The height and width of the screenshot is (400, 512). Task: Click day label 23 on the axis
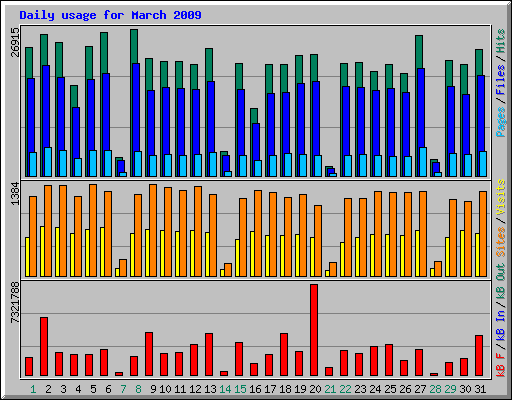360,389
